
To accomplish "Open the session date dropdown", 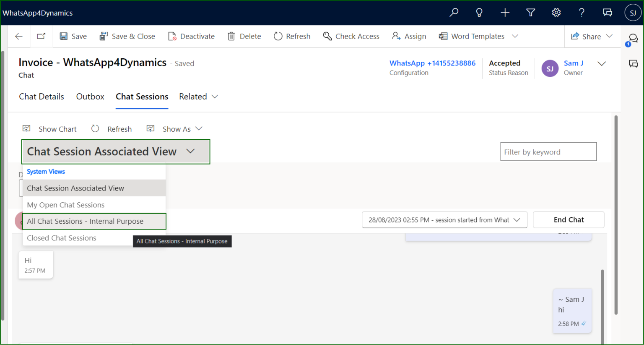I will tap(444, 220).
